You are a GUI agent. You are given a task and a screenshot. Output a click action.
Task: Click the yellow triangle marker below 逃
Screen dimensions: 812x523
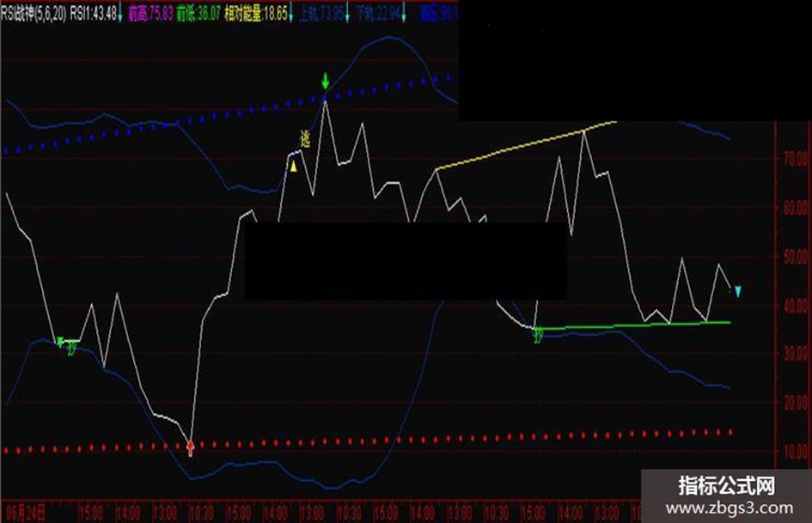tap(294, 167)
